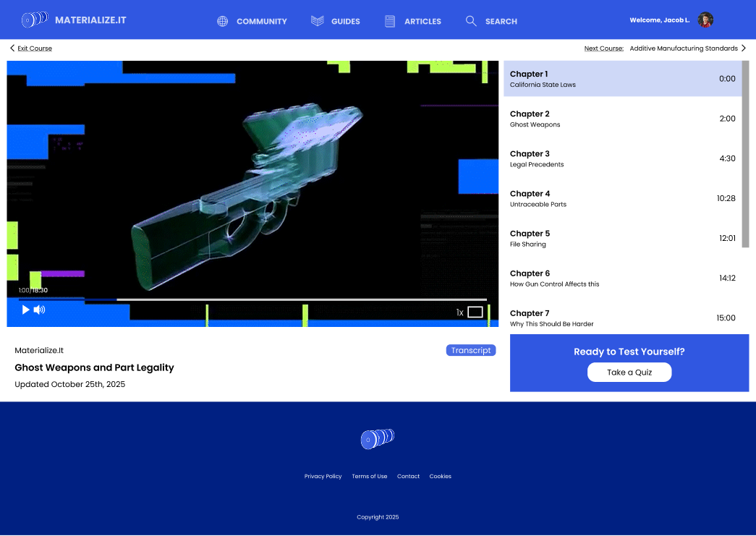Open the video Transcript
The height and width of the screenshot is (536, 756).
(471, 351)
